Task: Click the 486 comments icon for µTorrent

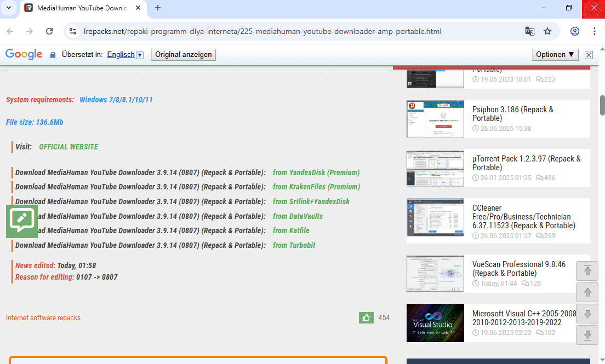Action: (x=540, y=178)
